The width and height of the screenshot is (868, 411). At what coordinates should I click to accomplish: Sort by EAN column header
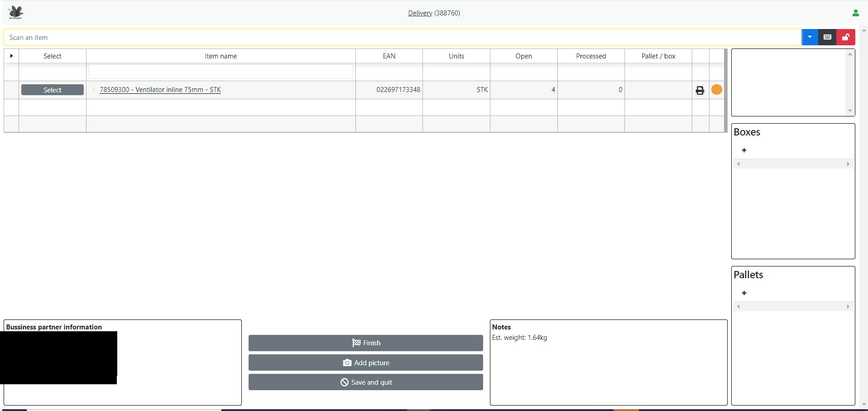(389, 56)
